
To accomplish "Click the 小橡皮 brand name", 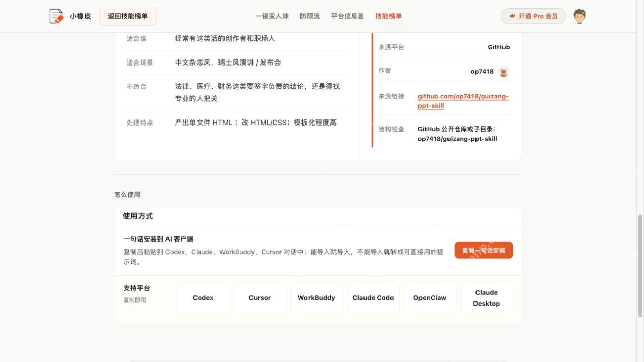I will pyautogui.click(x=80, y=16).
